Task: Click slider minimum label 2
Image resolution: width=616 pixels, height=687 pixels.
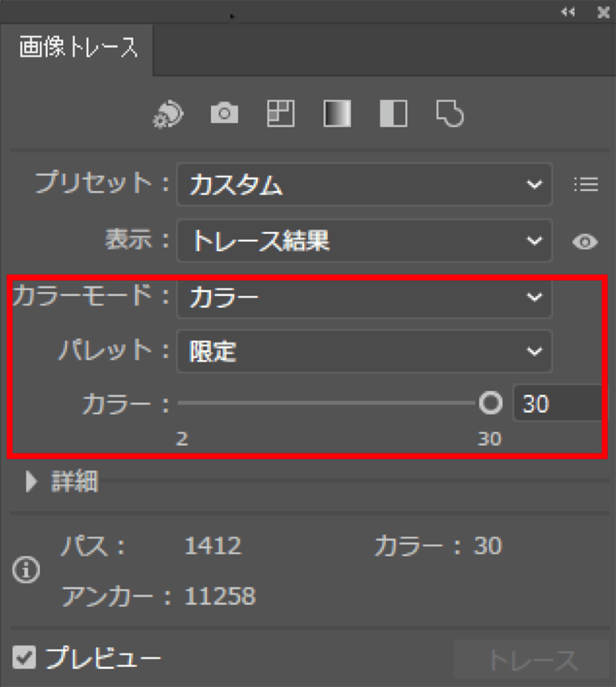Action: pos(182,438)
